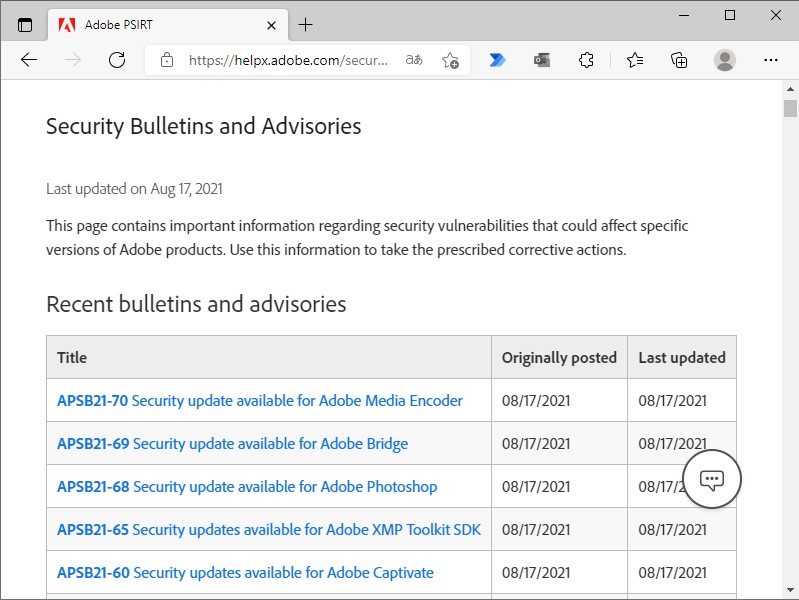Screen dimensions: 799x600
Task: Click the scrollbar up arrow
Action: pos(790,89)
